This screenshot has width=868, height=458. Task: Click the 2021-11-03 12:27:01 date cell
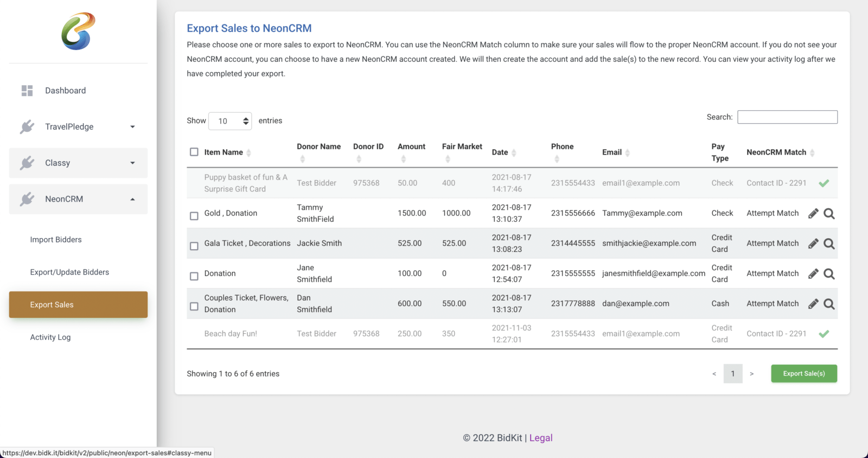point(512,334)
